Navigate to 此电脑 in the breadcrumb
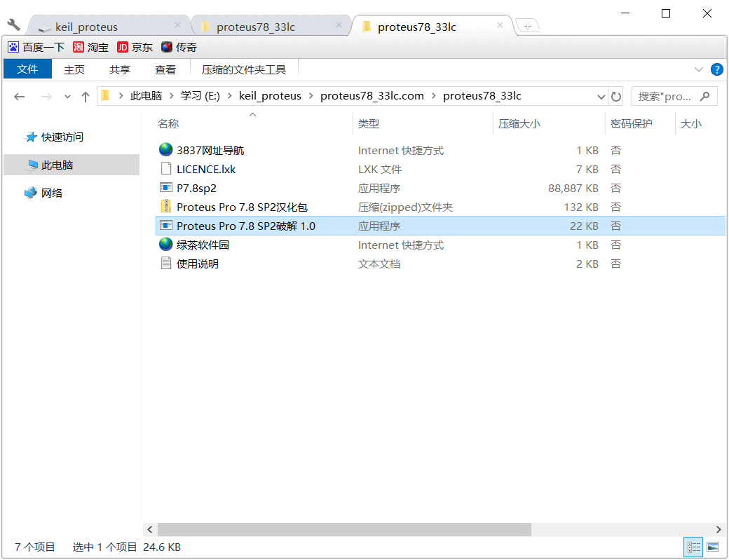The image size is (729, 560). 146,96
